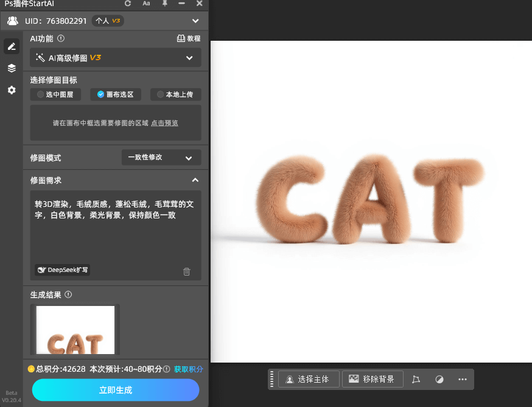Click the 个人 V3 account badge
Viewport: 532px width, 407px height.
(107, 20)
